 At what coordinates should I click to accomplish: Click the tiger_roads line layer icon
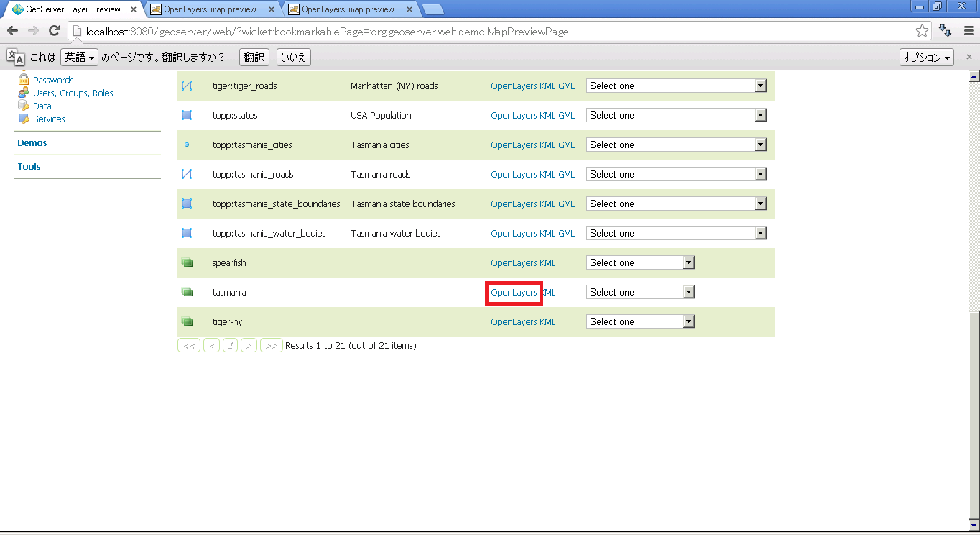187,86
